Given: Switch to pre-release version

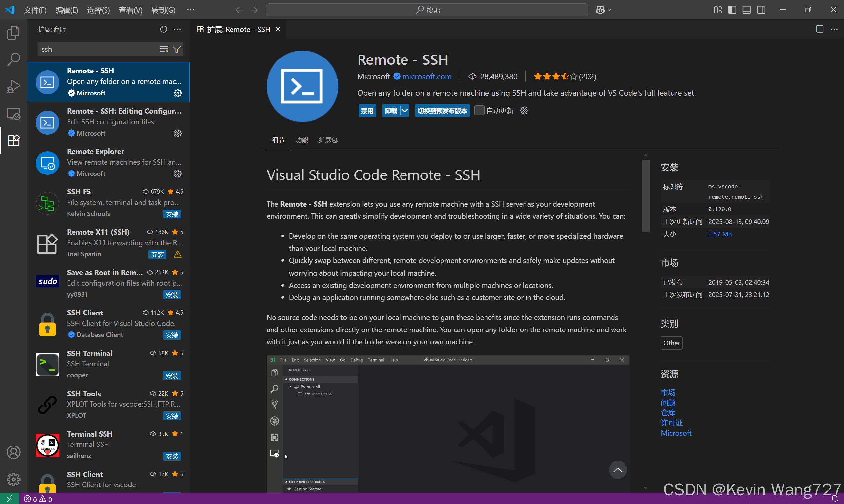Looking at the screenshot, I should (x=442, y=111).
